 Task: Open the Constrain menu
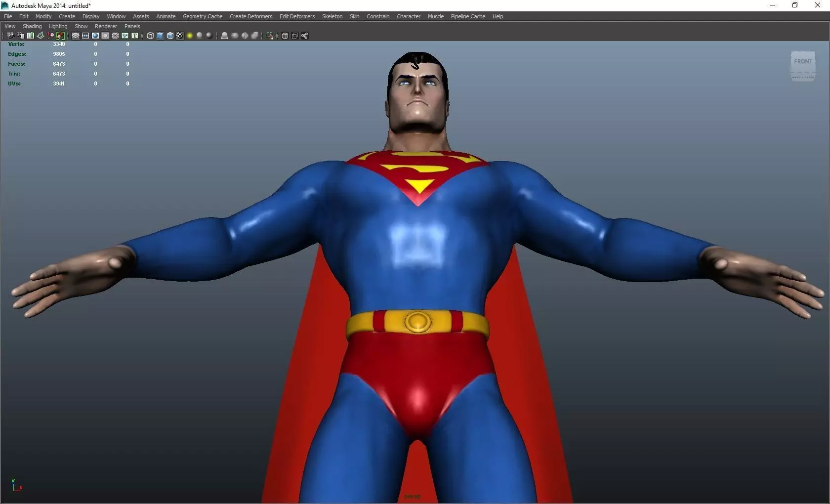click(378, 16)
